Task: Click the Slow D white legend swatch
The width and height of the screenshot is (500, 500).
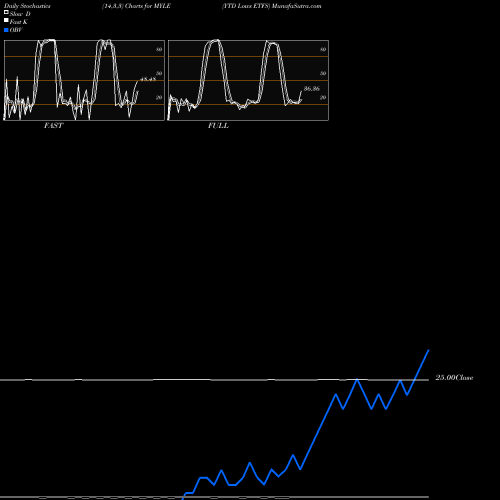Action: (x=6, y=12)
